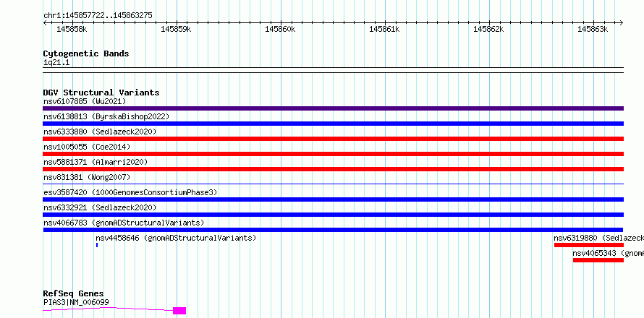Open the nsv6138813 (ByrskaBishop2022) label
The width and height of the screenshot is (644, 318).
[106, 116]
